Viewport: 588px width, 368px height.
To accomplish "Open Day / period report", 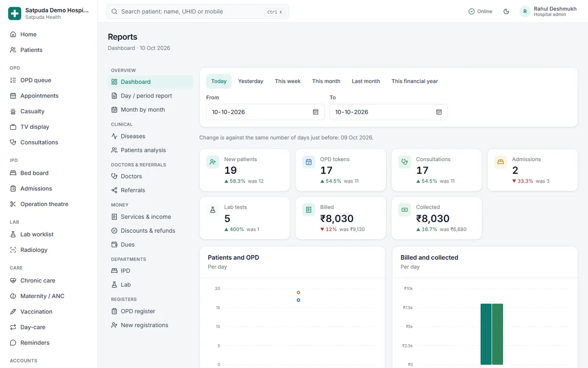I will [150, 96].
